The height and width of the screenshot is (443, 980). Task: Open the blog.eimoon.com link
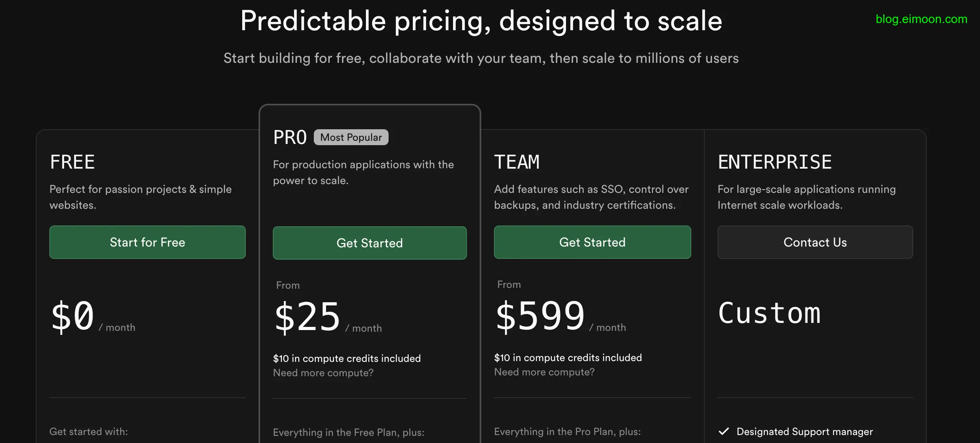click(921, 19)
